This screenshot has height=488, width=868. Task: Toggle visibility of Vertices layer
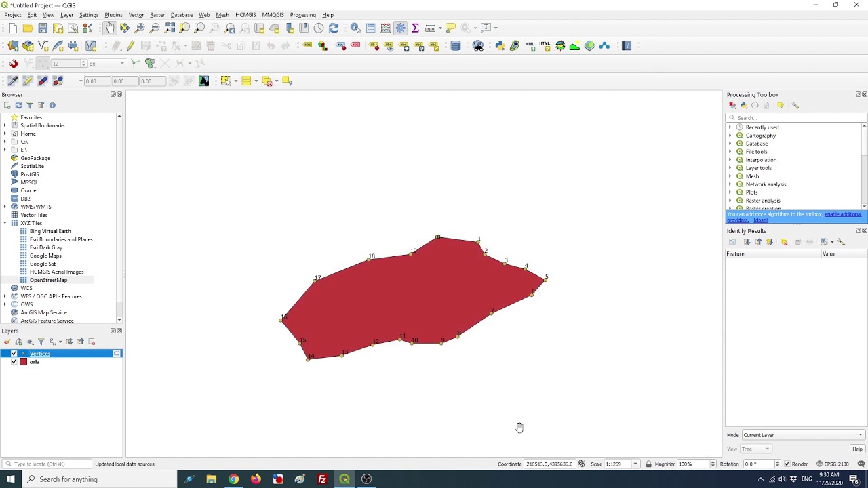14,354
